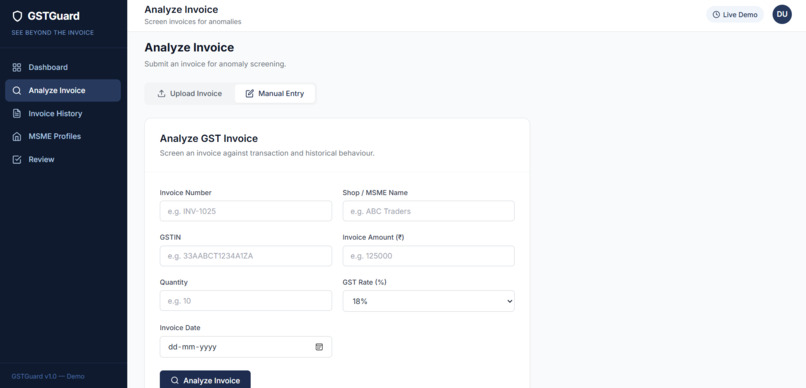Click the Analyze Invoice submit button
Viewport: 806px width, 388px height.
pos(205,380)
